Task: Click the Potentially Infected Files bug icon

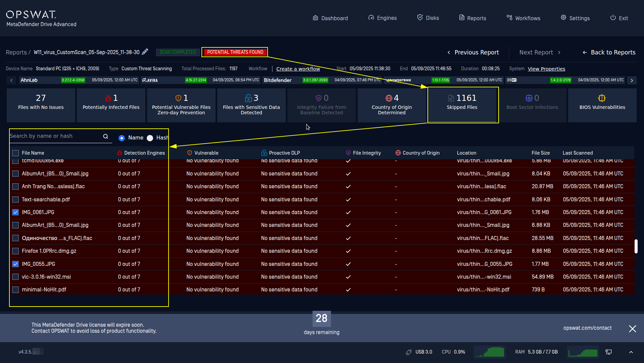Action: [108, 98]
